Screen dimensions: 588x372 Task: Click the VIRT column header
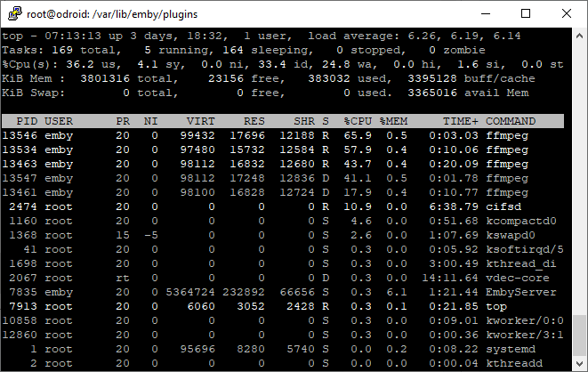click(201, 121)
